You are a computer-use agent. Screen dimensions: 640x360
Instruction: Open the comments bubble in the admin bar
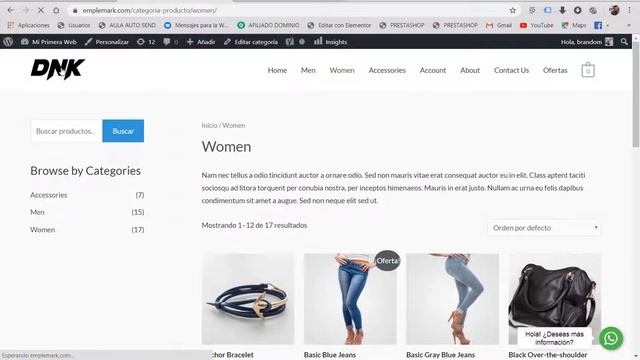point(171,42)
